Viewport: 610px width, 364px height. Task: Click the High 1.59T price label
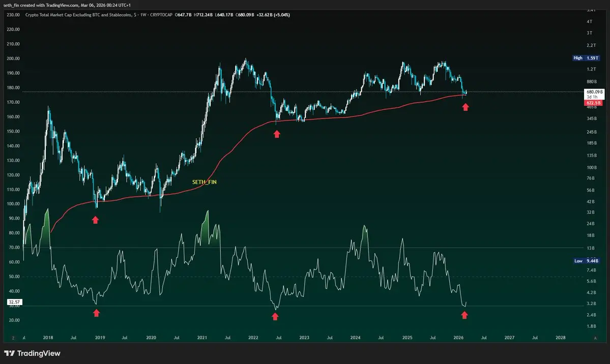(x=586, y=58)
